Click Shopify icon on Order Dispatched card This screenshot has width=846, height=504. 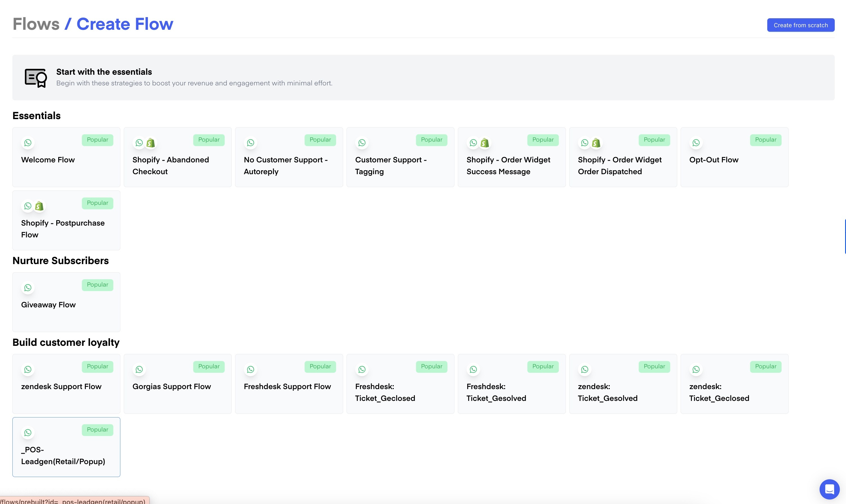pos(596,143)
